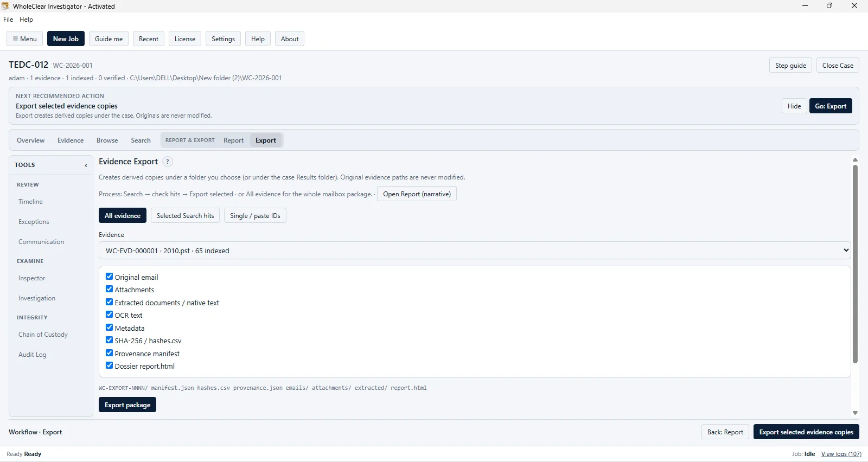Viewport: 868px width, 462px height.
Task: Go to the Browse tab
Action: pos(107,140)
